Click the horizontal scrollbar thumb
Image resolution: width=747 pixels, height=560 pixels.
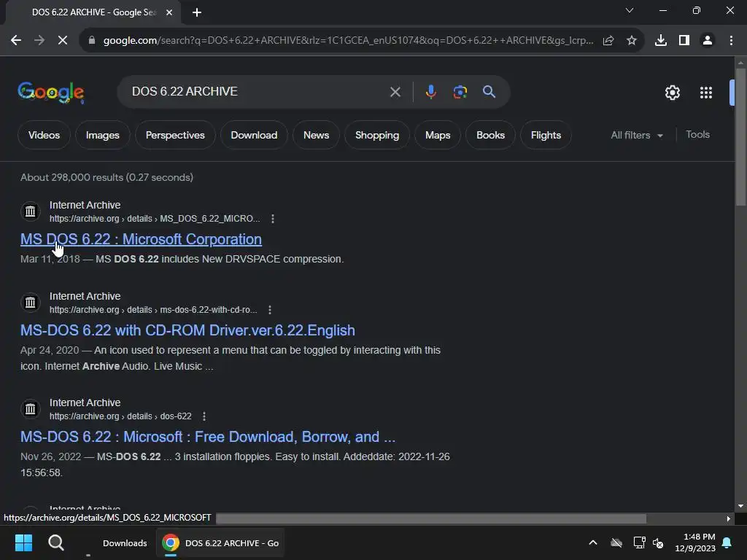pos(431,518)
